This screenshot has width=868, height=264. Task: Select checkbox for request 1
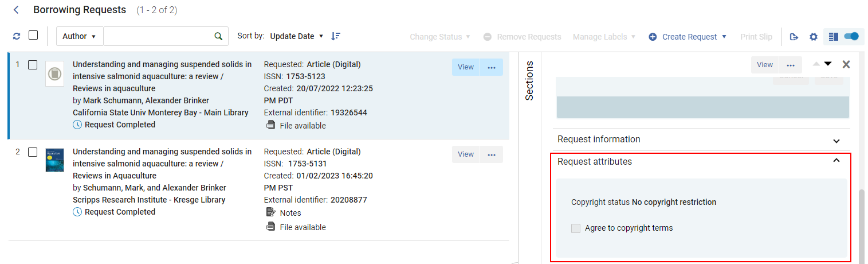[x=33, y=65]
